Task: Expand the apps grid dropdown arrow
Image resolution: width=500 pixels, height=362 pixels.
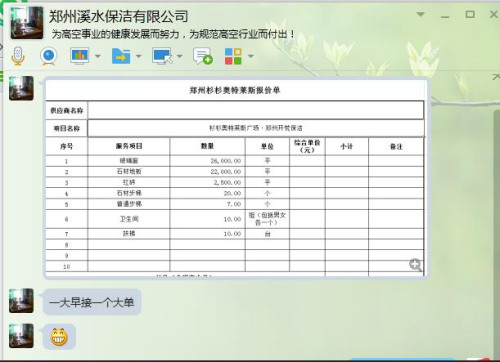Action: (x=251, y=56)
